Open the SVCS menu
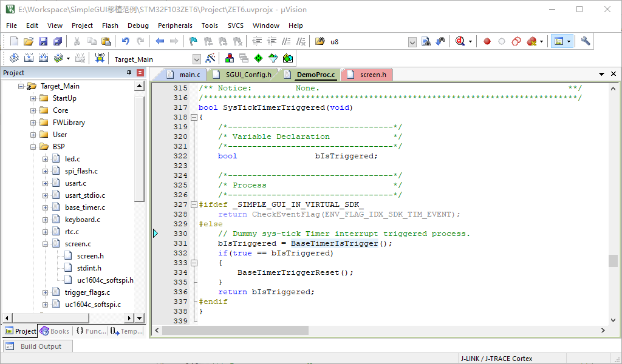The image size is (622, 364). click(236, 25)
